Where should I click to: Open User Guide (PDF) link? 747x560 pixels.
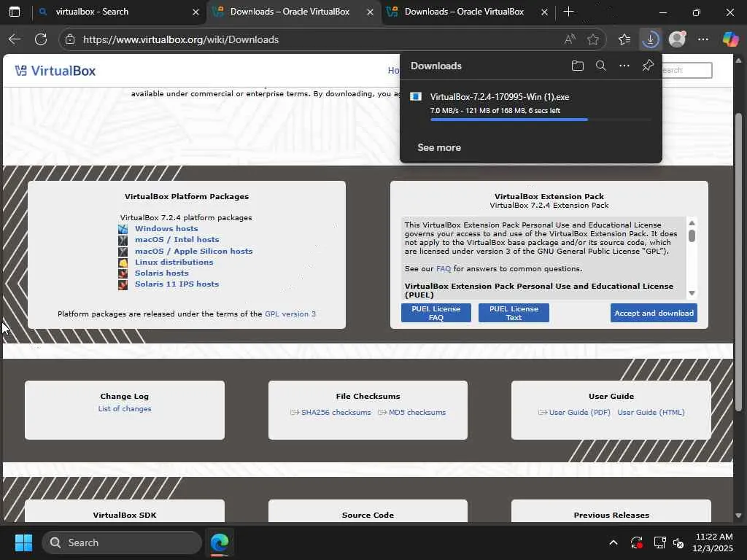click(579, 413)
